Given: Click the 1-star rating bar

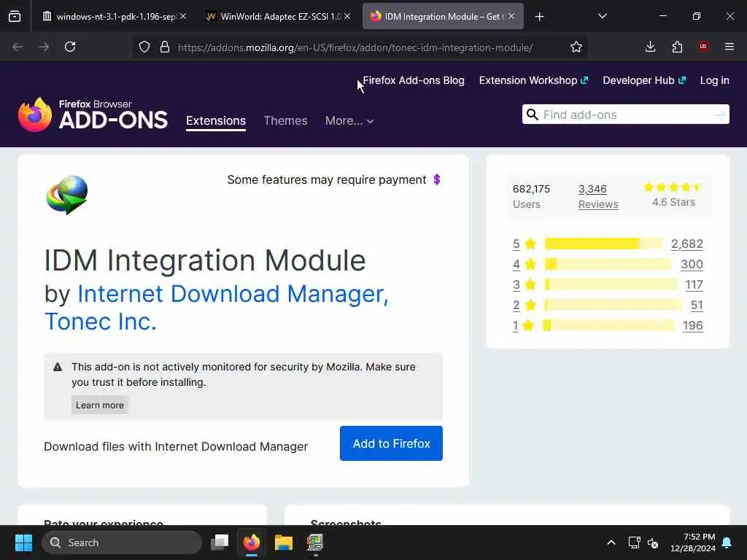Looking at the screenshot, I should [609, 326].
